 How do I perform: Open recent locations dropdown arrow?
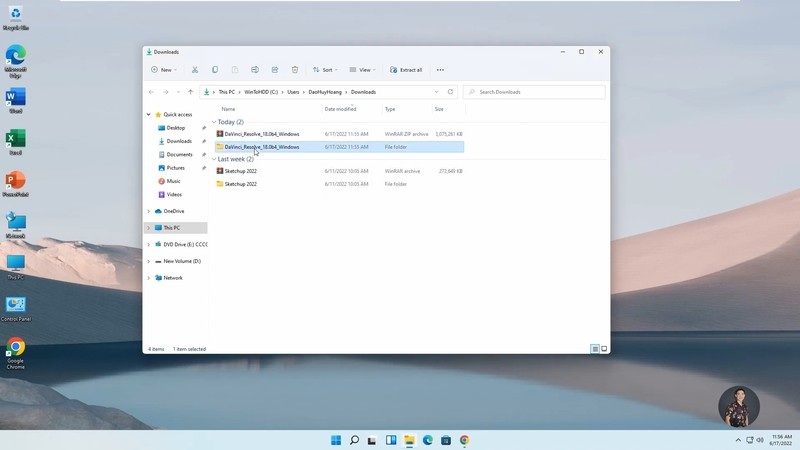(178, 92)
